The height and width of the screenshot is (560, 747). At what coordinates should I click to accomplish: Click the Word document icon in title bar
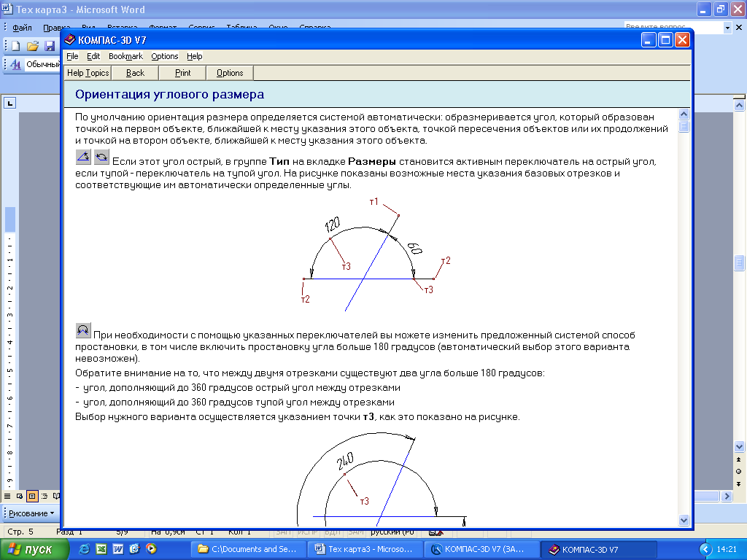pyautogui.click(x=7, y=9)
